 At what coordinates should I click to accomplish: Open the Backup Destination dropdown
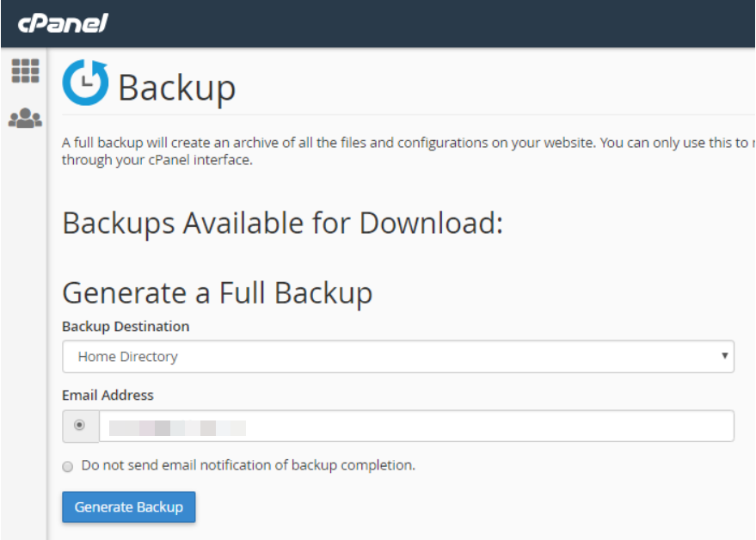397,356
